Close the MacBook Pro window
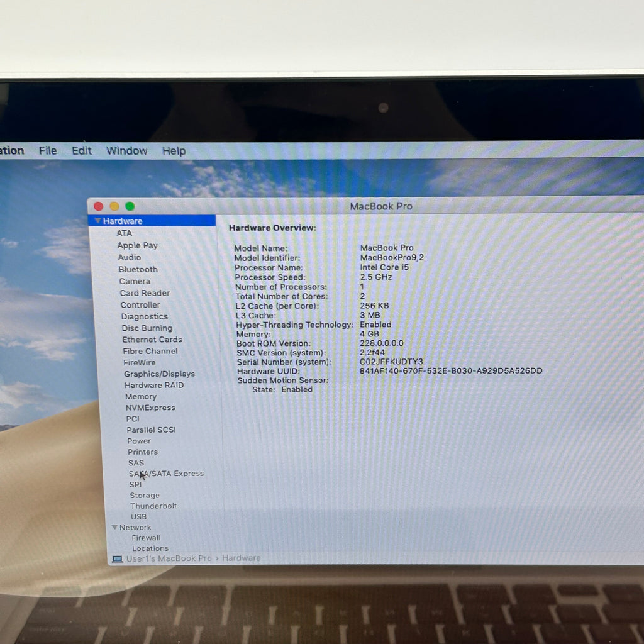 99,206
